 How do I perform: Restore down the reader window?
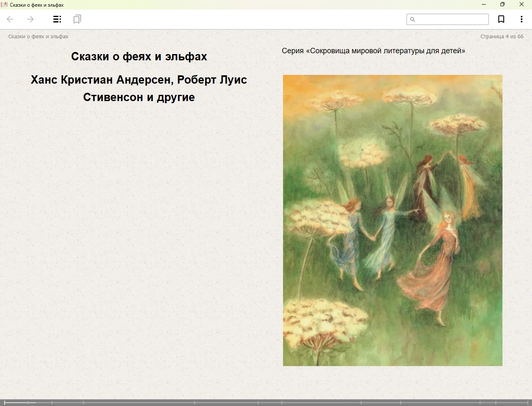click(502, 5)
